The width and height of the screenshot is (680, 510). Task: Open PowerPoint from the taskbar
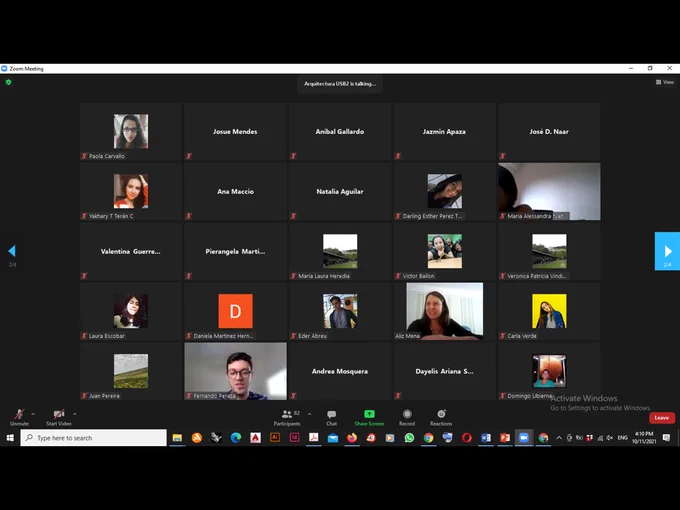(505, 438)
